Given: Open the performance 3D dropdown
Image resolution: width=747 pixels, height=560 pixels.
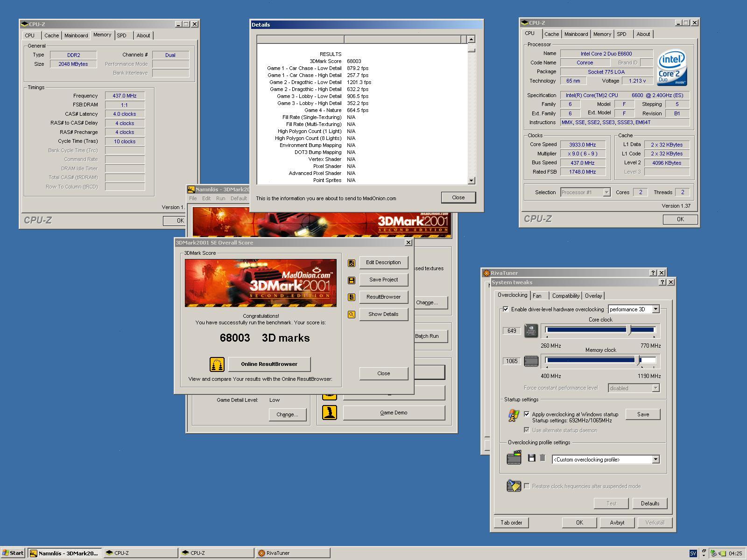Looking at the screenshot, I should tap(655, 309).
